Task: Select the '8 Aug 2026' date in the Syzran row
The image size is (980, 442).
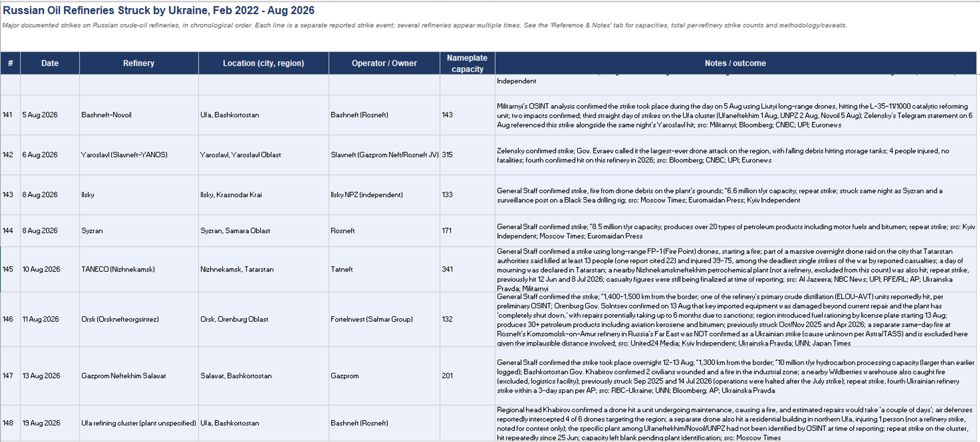Action: pyautogui.click(x=50, y=231)
